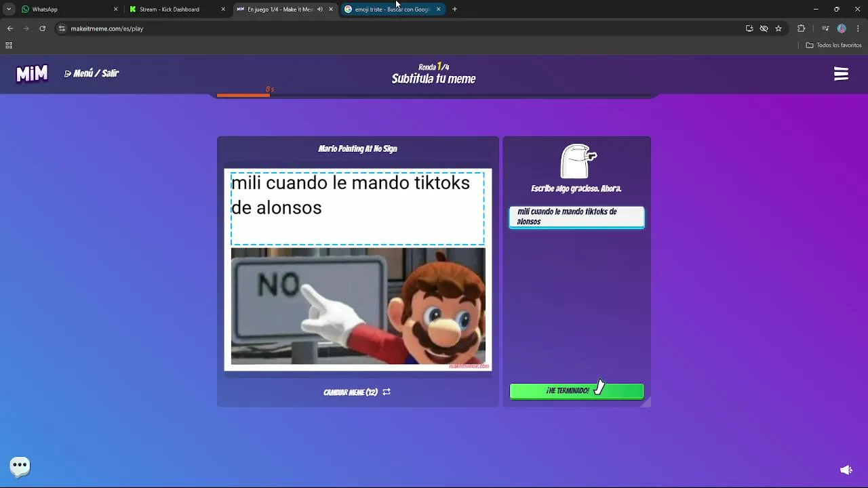Click the Mario pointing at No sign image
The image size is (868, 488).
pos(358,306)
